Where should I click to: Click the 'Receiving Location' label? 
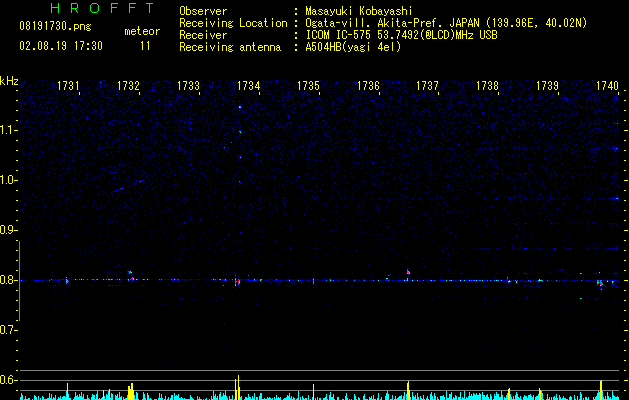click(233, 23)
